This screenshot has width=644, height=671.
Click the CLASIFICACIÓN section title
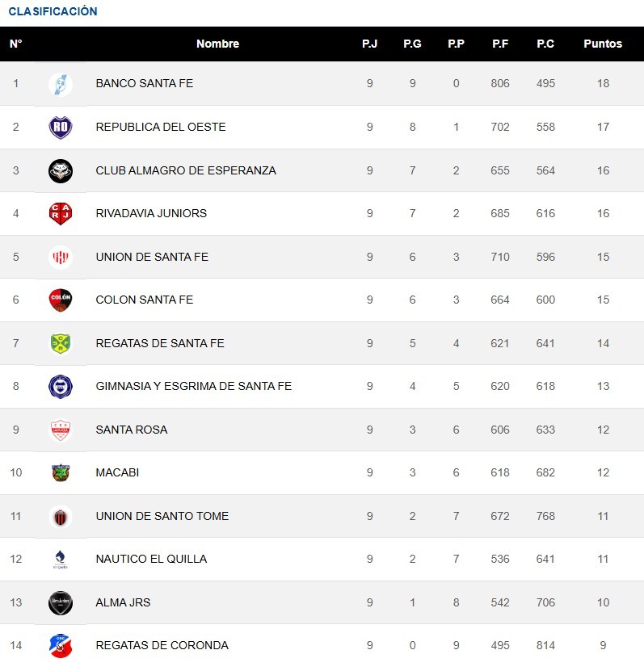pos(53,11)
